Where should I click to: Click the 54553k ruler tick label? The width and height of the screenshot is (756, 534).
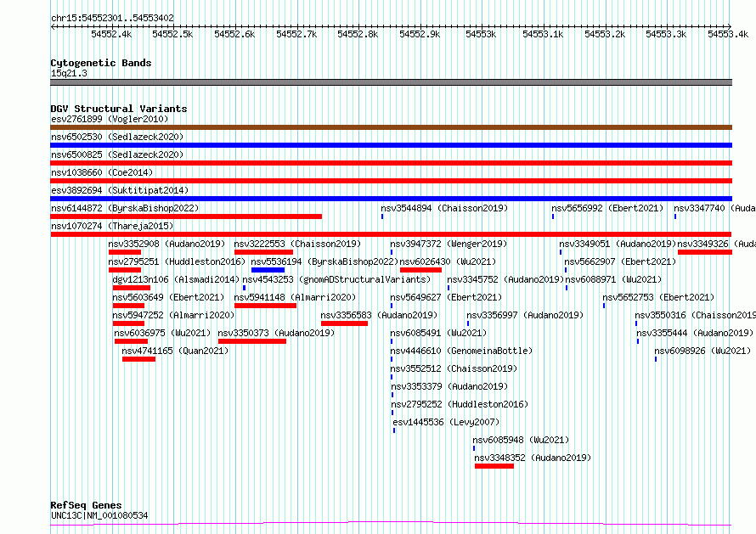coord(481,34)
